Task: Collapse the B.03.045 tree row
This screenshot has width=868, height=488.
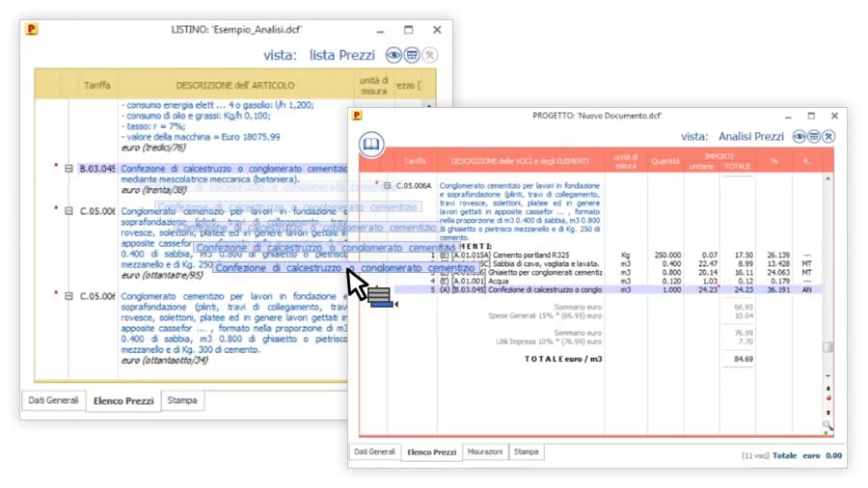Action: (x=69, y=168)
